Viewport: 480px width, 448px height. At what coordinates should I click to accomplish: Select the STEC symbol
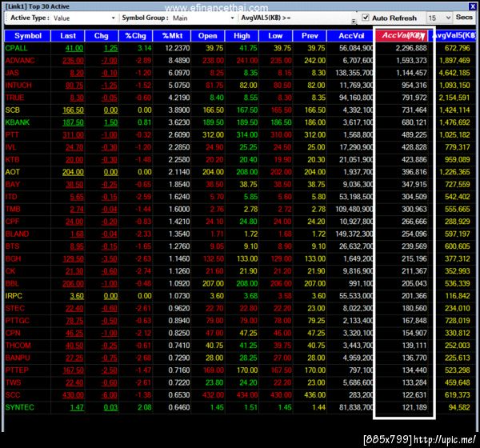pos(15,309)
